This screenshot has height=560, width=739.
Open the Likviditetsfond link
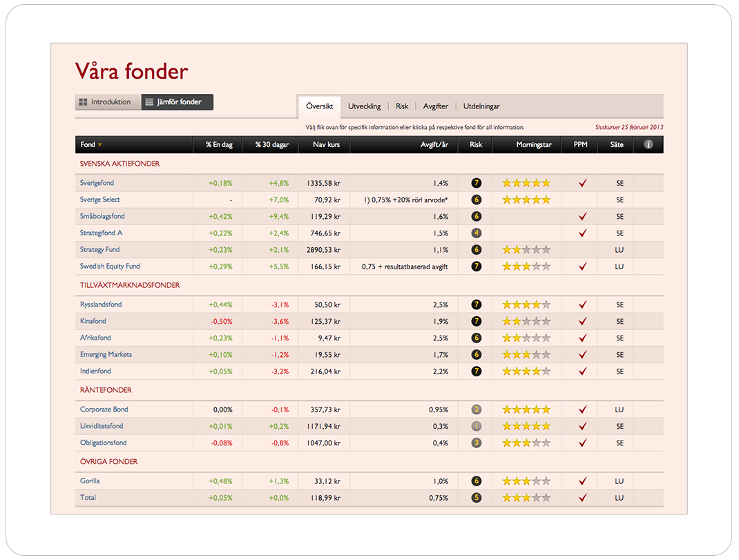click(102, 426)
